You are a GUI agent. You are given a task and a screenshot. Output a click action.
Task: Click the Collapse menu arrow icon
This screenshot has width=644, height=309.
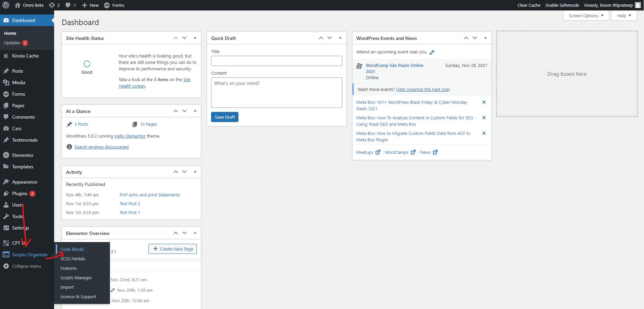(6, 266)
